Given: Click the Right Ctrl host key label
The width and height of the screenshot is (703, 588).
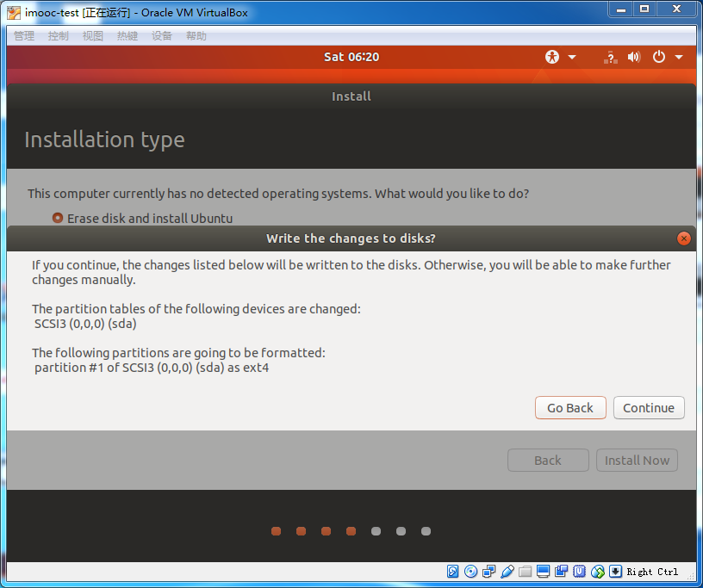Looking at the screenshot, I should point(652,572).
